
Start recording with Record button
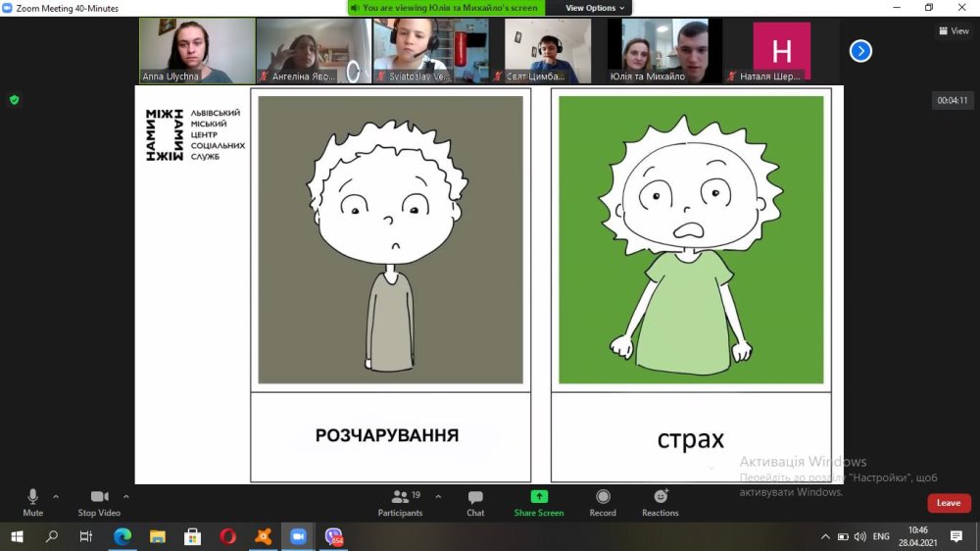(x=603, y=503)
